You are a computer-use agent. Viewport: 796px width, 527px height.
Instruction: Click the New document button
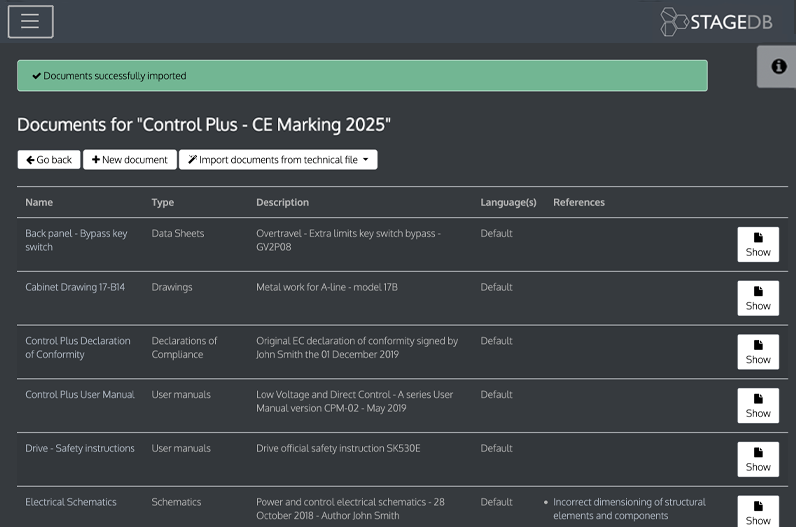click(130, 160)
